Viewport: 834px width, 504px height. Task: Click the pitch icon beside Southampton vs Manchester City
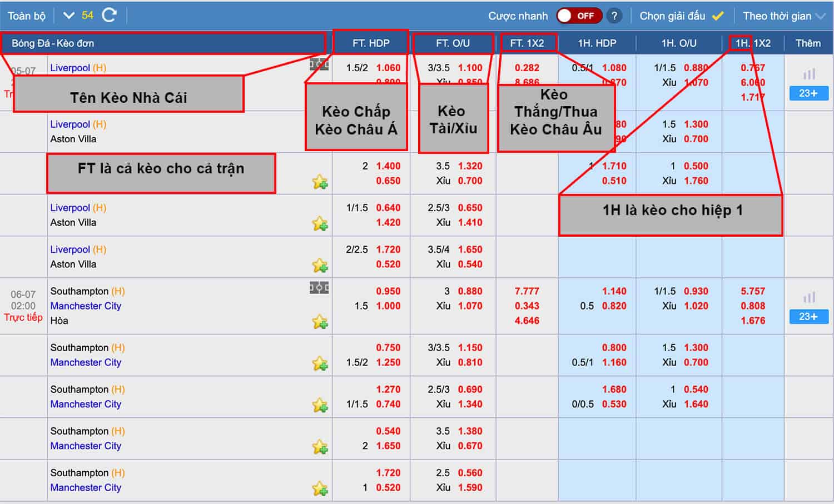[320, 288]
